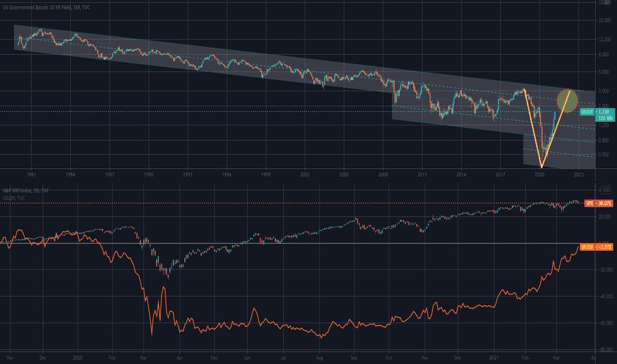Click the 2011 time axis label

click(x=422, y=174)
